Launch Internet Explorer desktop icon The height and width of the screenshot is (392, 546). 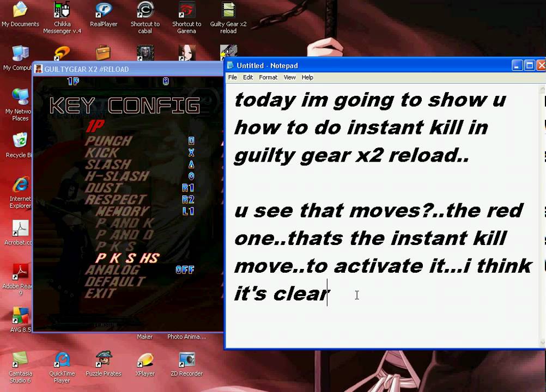point(20,193)
